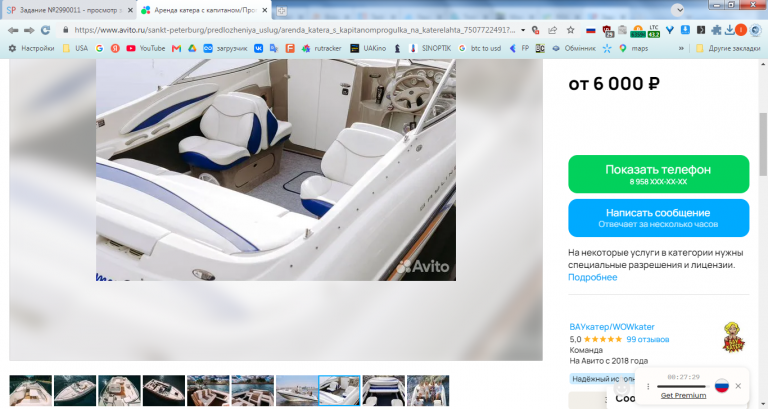Select the first boat thumbnail

(30, 390)
